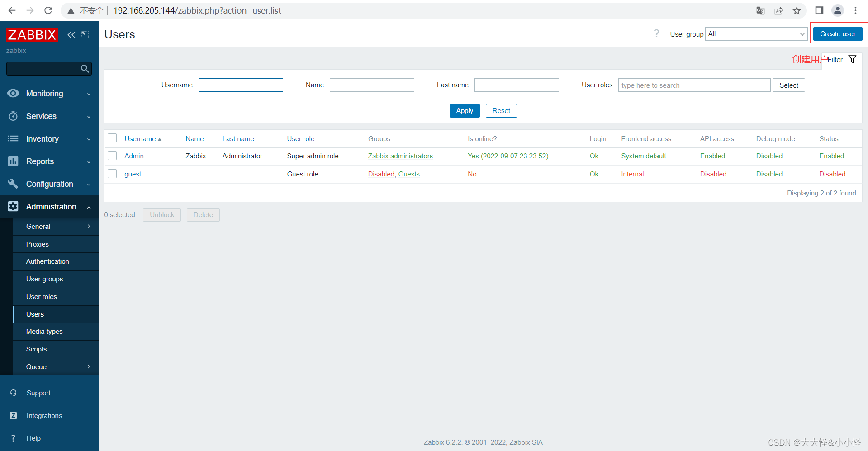This screenshot has width=868, height=451.
Task: Click the Help question mark icon in sidebar
Action: click(x=14, y=438)
